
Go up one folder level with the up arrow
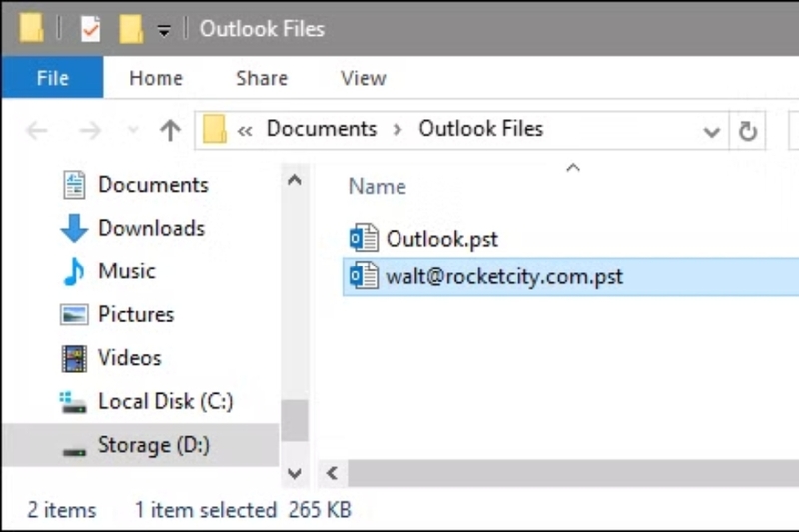tap(170, 130)
